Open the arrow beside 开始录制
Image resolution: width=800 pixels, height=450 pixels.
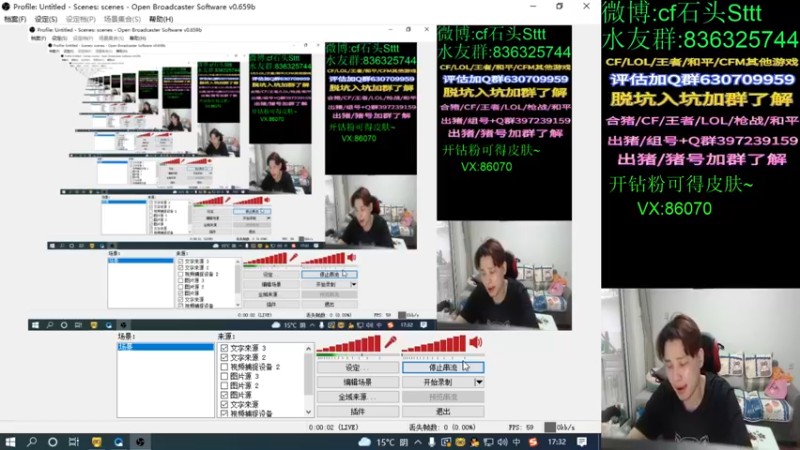coord(479,382)
